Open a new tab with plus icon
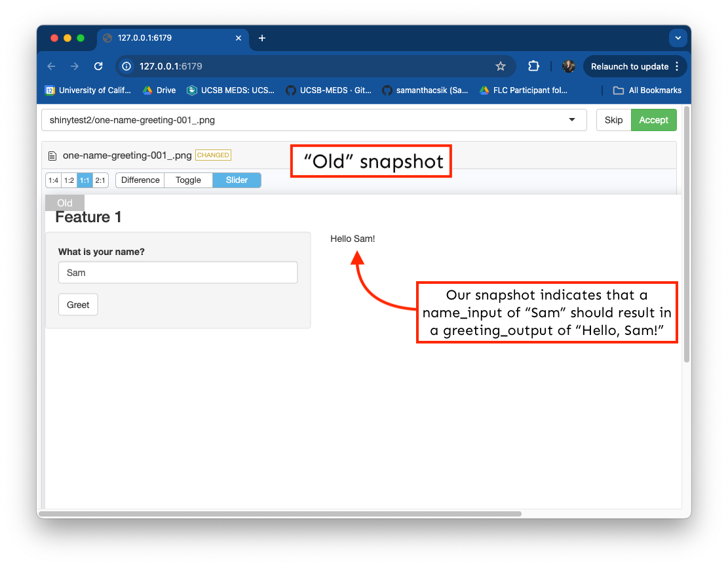The image size is (728, 567). pos(262,38)
